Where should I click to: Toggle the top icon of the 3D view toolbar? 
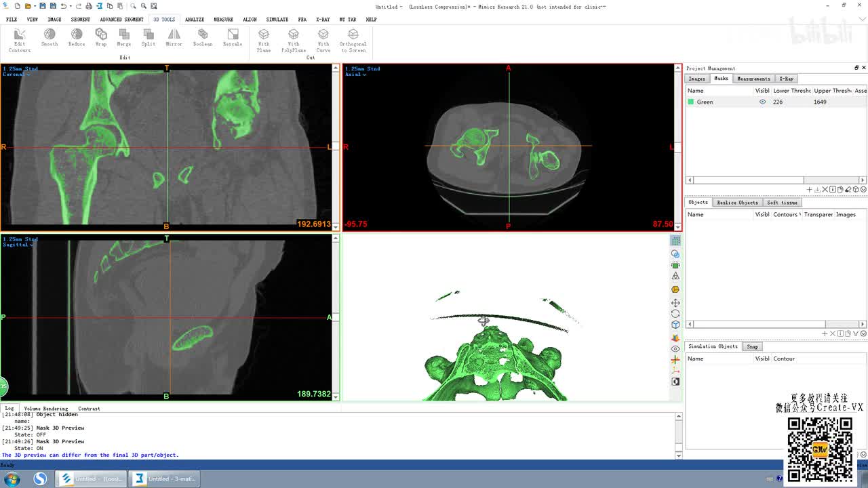(x=675, y=241)
